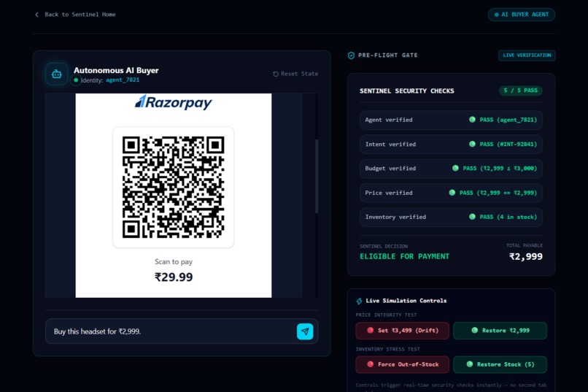Restore price to ₹2,999
The width and height of the screenshot is (588, 392).
pyautogui.click(x=500, y=331)
